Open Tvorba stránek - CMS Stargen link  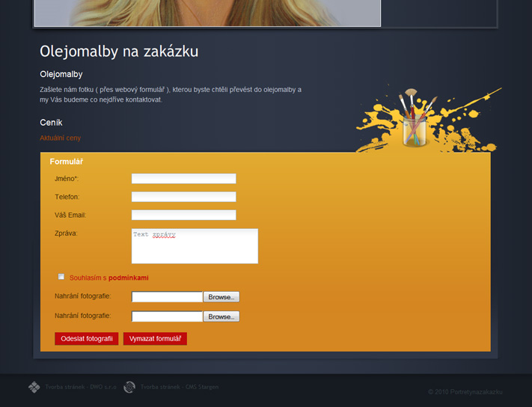[x=180, y=387]
